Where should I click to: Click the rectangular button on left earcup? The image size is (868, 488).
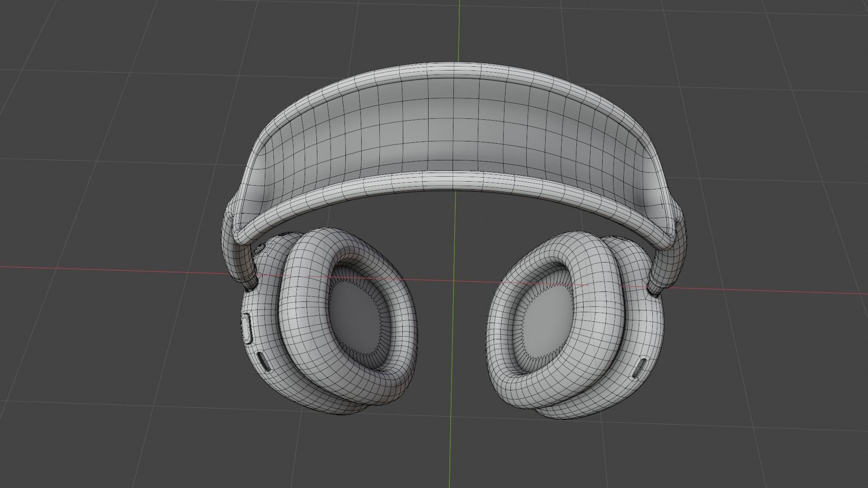[247, 328]
